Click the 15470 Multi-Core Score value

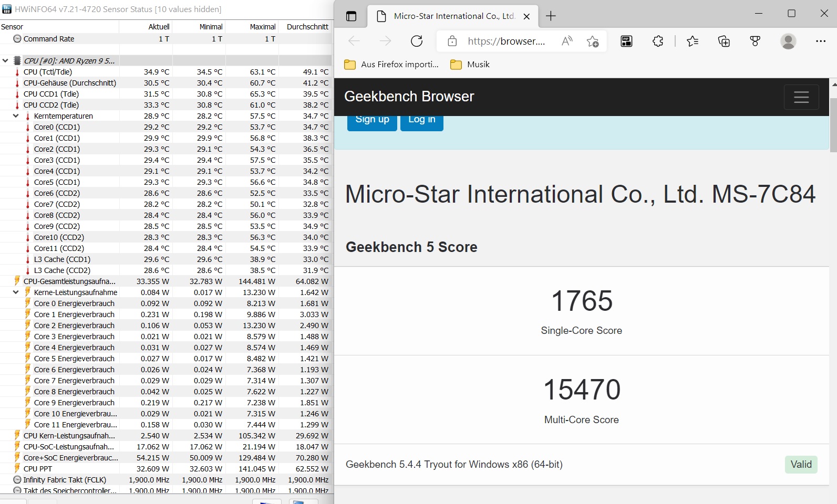pos(582,390)
